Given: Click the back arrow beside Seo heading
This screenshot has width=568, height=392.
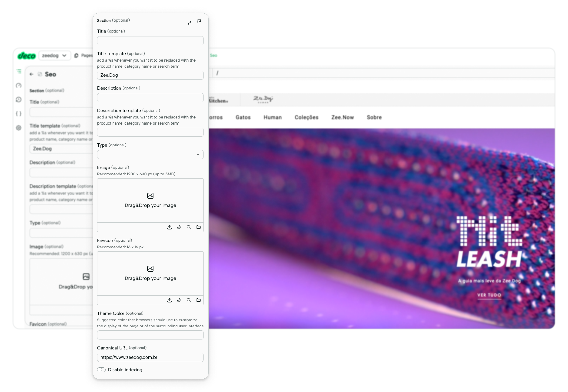Looking at the screenshot, I should 31,74.
